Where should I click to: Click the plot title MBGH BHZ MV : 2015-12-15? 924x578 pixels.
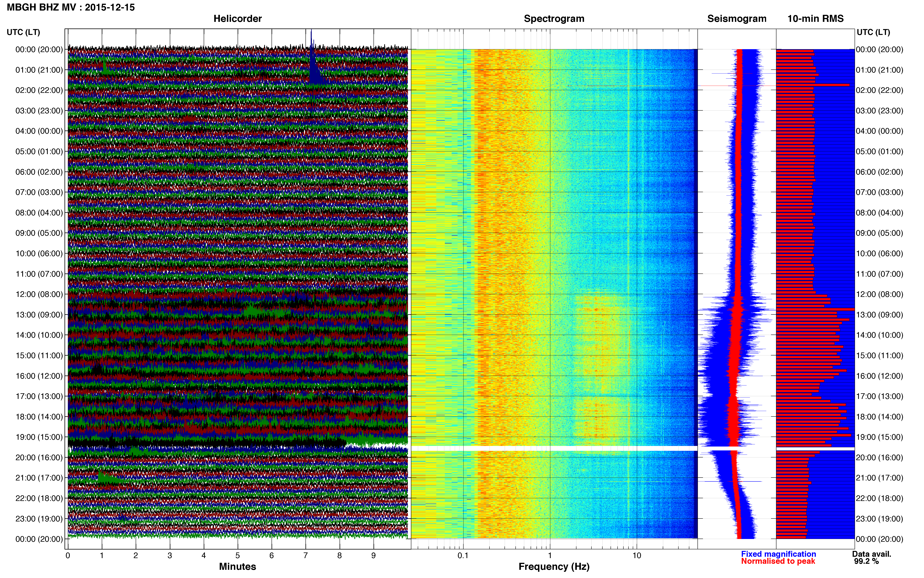tap(71, 7)
